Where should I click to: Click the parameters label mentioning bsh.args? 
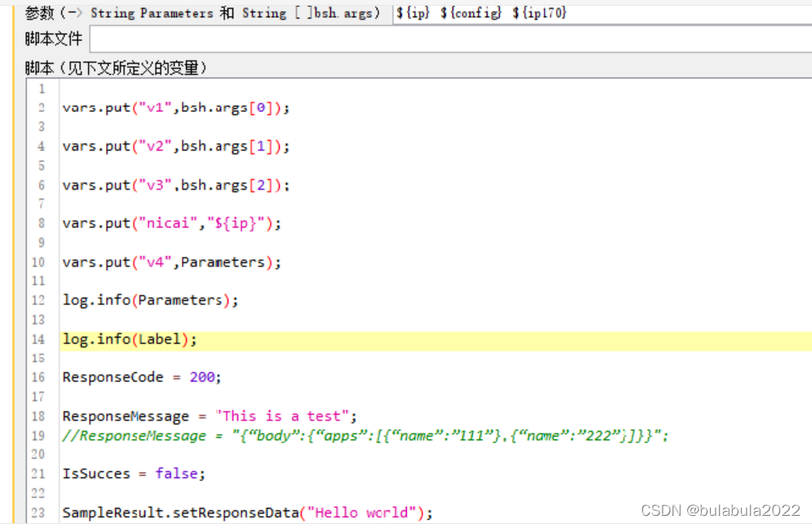click(x=203, y=13)
